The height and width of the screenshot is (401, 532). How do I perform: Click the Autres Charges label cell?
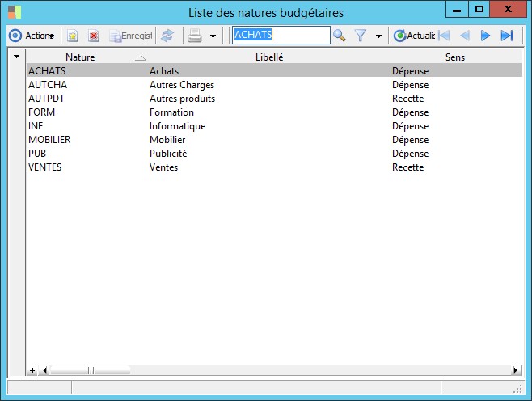point(182,85)
